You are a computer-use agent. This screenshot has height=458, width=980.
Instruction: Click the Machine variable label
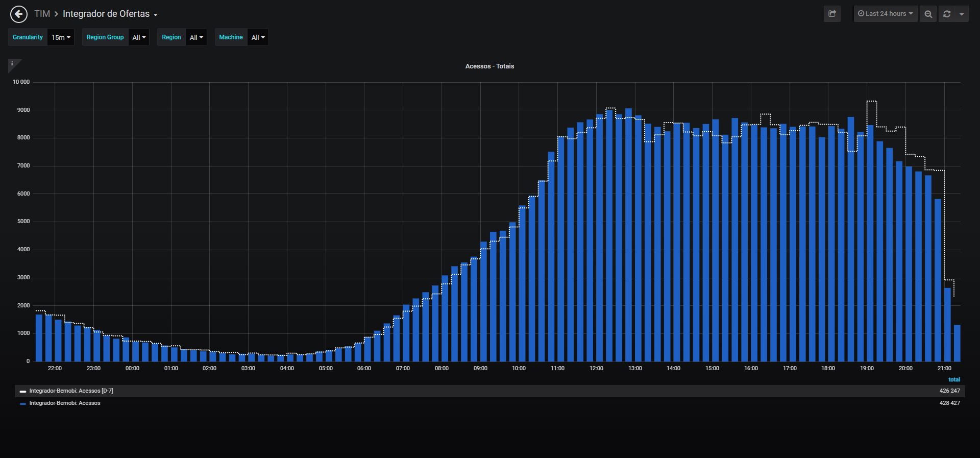coord(231,37)
